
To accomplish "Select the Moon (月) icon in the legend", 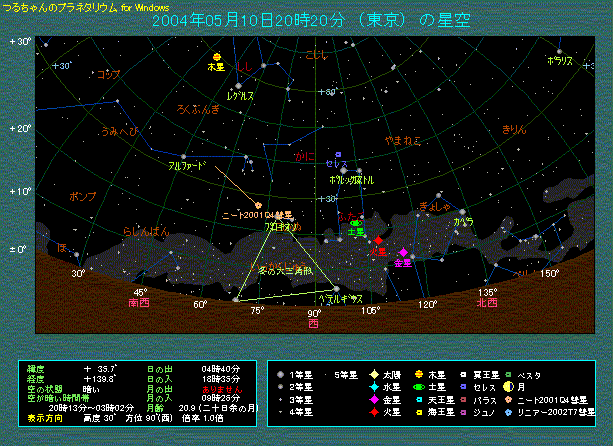I will point(509,386).
